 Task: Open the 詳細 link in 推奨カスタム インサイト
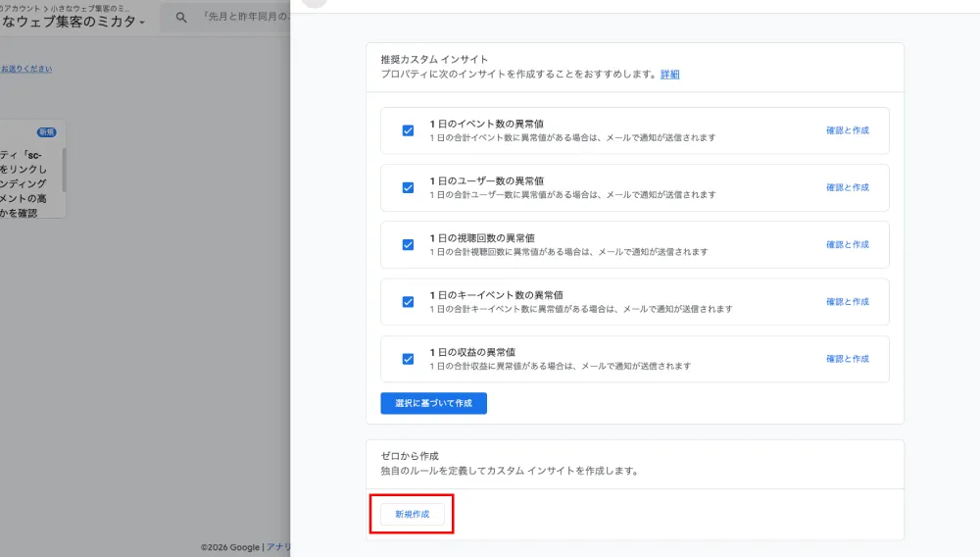(670, 75)
